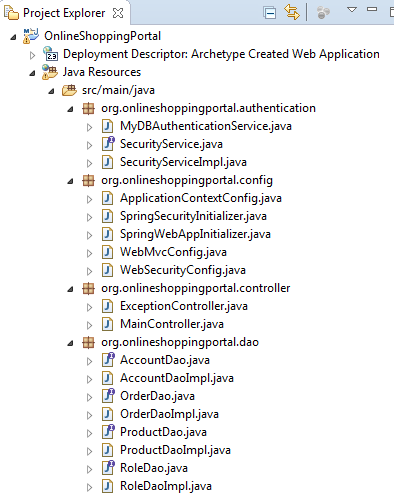394x496 pixels.
Task: Select WebSecurityConfig.java file name
Action: (183, 270)
